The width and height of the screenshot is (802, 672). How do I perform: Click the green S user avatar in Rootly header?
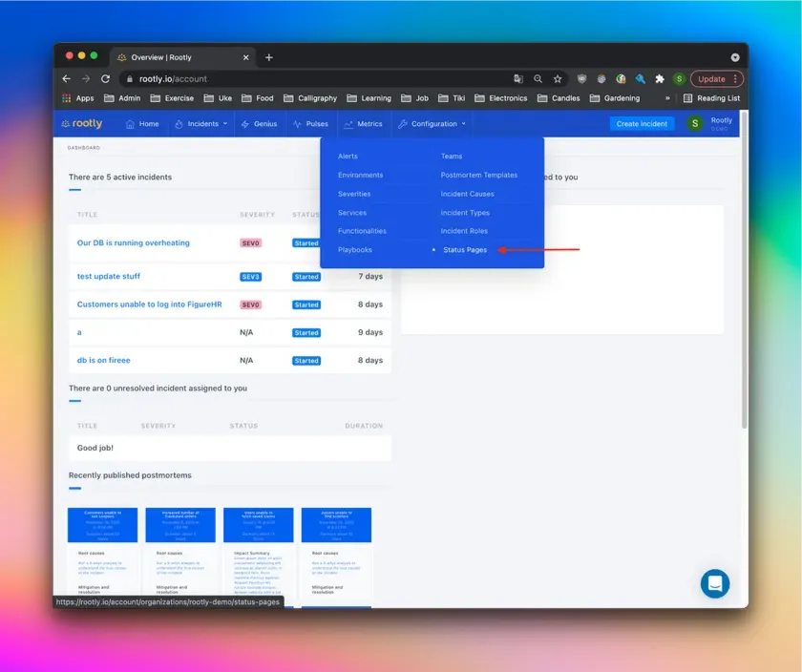pos(695,123)
